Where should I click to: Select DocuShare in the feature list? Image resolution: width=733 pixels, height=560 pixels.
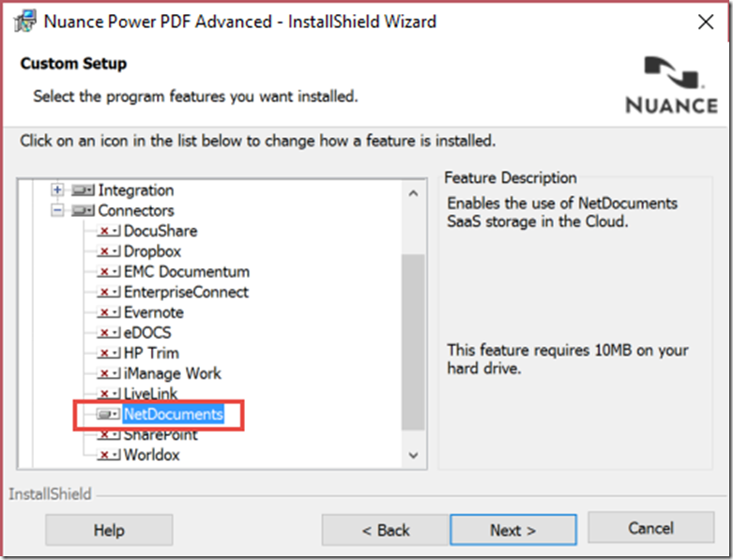160,231
